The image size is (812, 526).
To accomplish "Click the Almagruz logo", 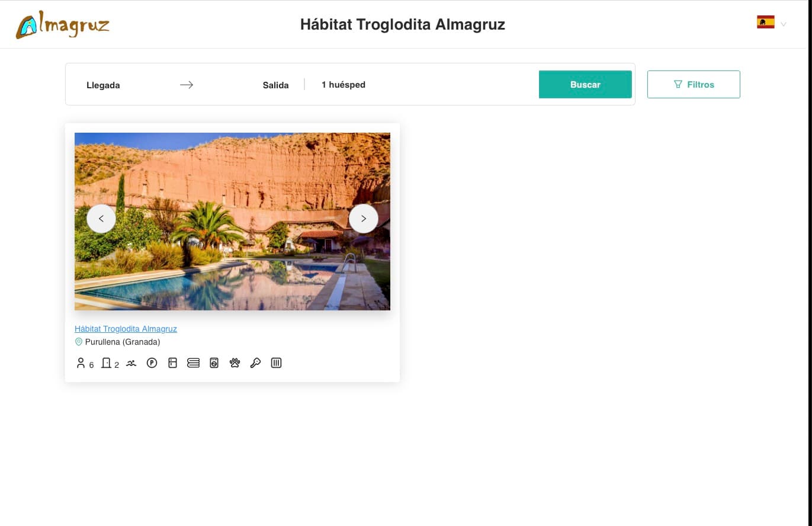I will click(63, 25).
